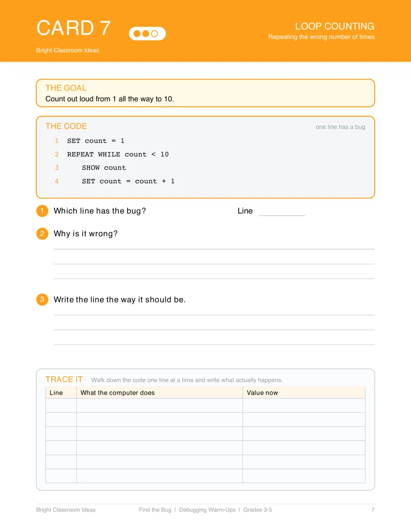Click the 'Line' column header in the trace table
Screen dimensions: 411x532
[x=56, y=392]
